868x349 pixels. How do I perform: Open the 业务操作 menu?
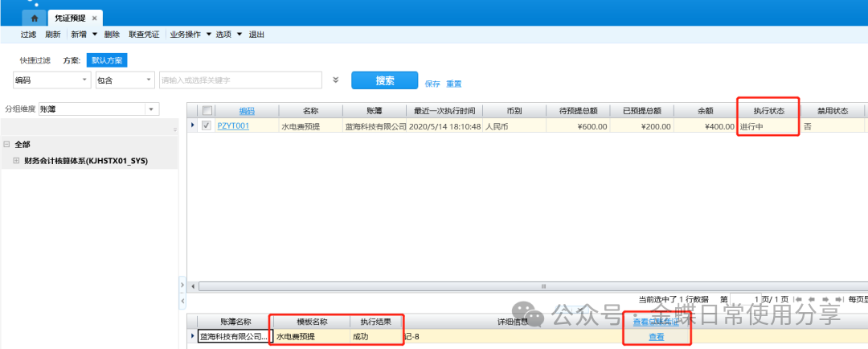point(190,35)
